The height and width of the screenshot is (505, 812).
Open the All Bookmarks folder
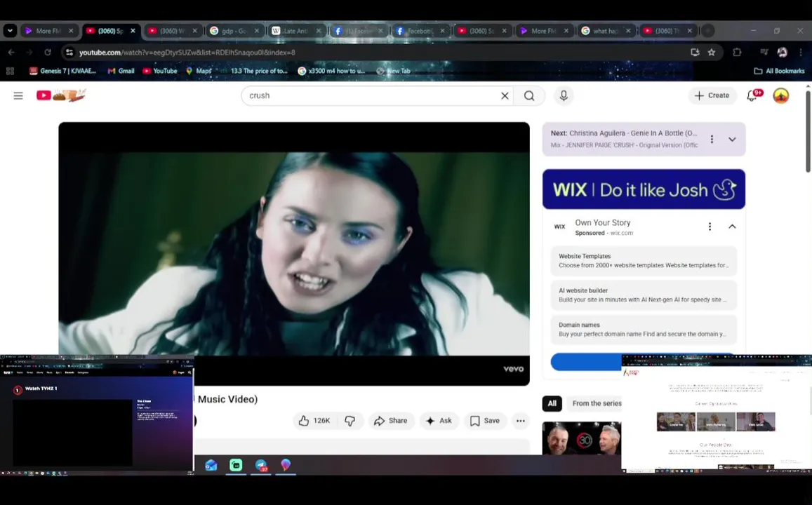click(x=779, y=71)
